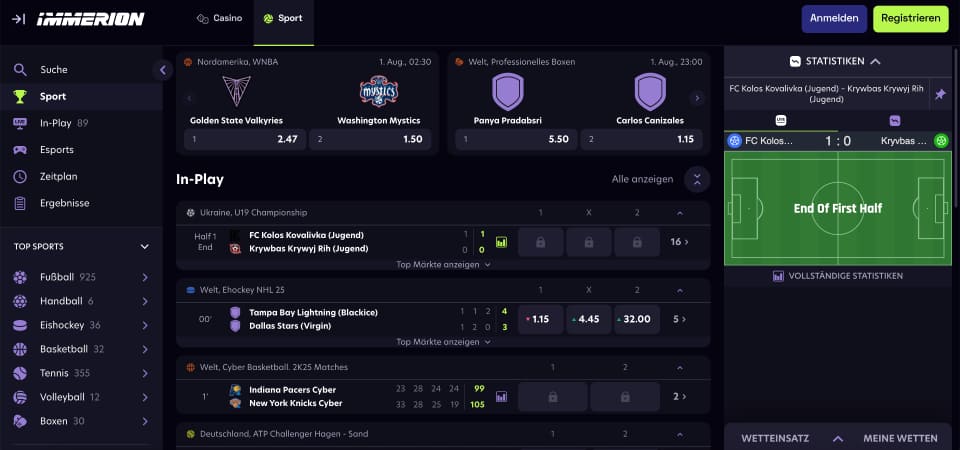Click the Boxen glove icon

coord(20,421)
